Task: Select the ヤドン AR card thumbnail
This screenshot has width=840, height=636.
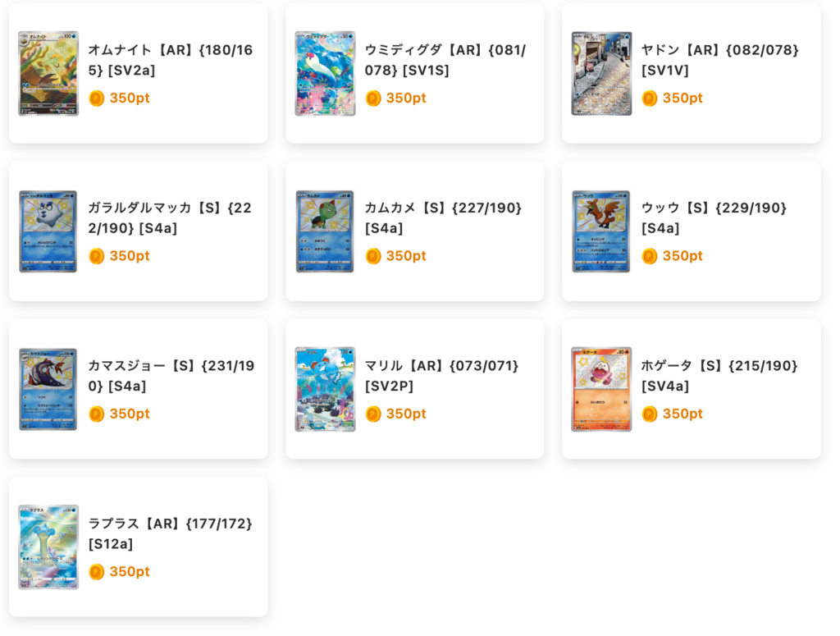Action: (x=601, y=73)
